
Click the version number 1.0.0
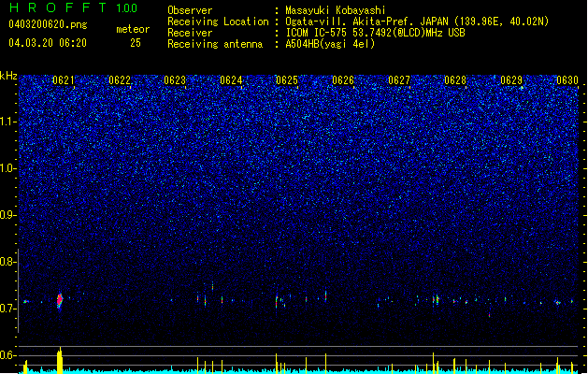coord(127,8)
